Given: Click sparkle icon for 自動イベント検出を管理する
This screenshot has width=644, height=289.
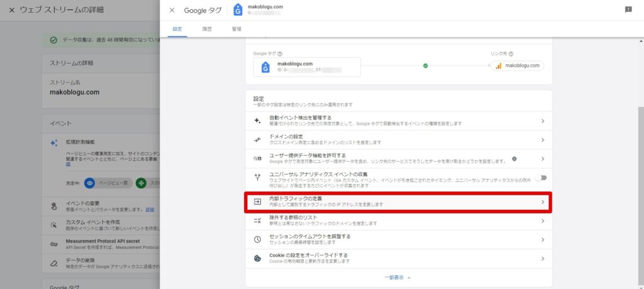Looking at the screenshot, I should pyautogui.click(x=257, y=121).
